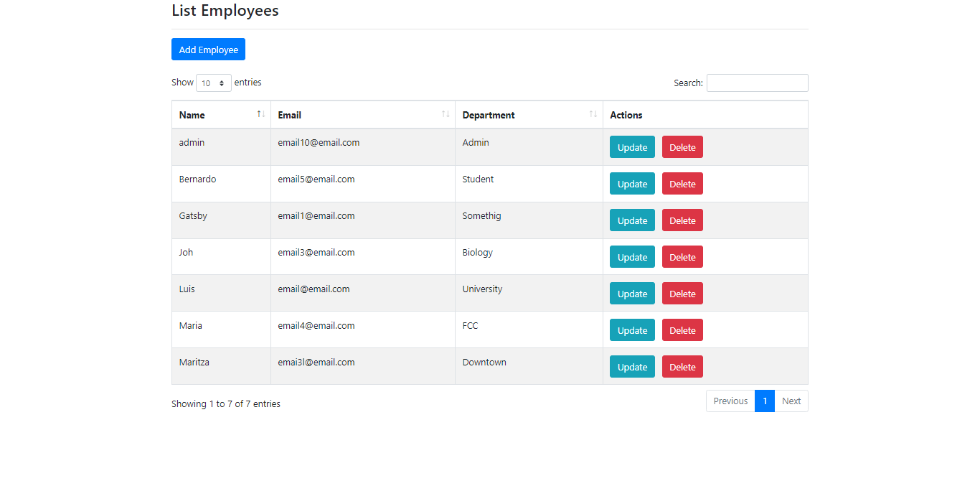The image size is (980, 481).
Task: Update Gatsby's record
Action: 632,220
